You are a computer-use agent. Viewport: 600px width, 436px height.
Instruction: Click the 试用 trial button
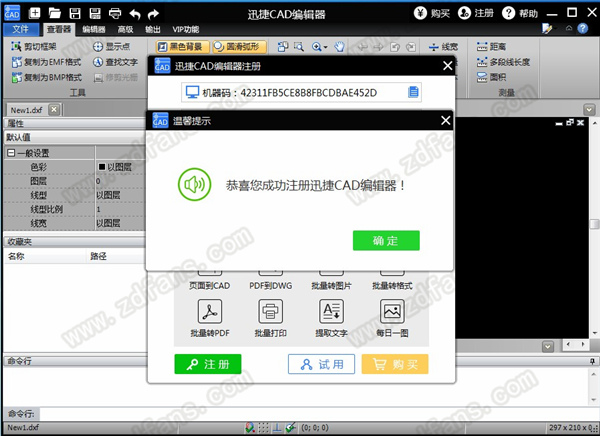(321, 364)
